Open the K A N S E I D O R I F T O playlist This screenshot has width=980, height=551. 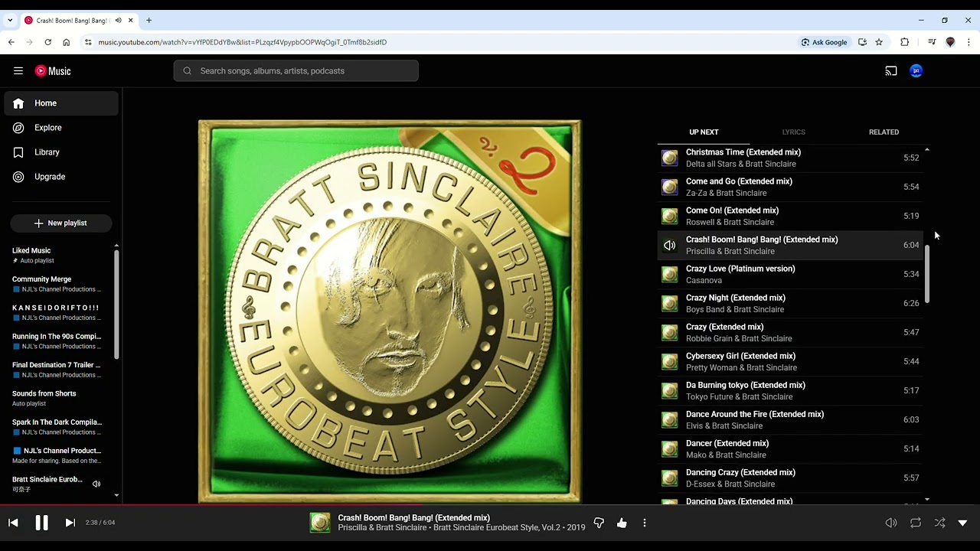coord(58,312)
